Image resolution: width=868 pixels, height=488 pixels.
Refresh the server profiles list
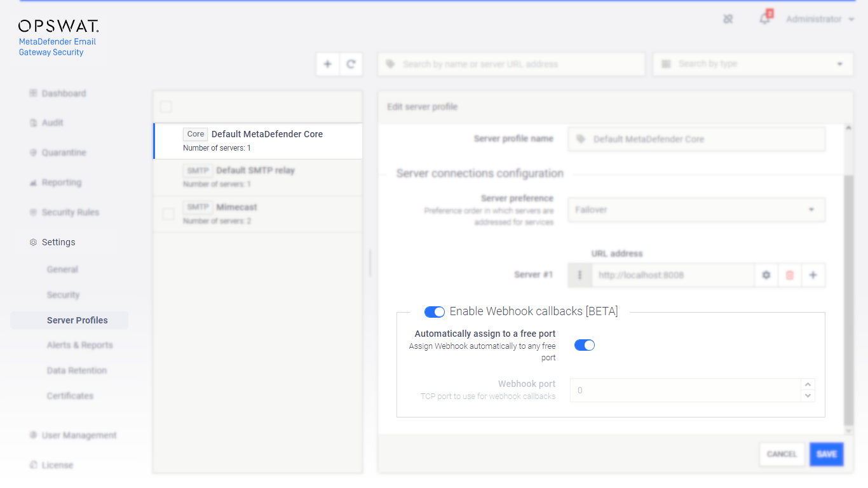(x=351, y=64)
